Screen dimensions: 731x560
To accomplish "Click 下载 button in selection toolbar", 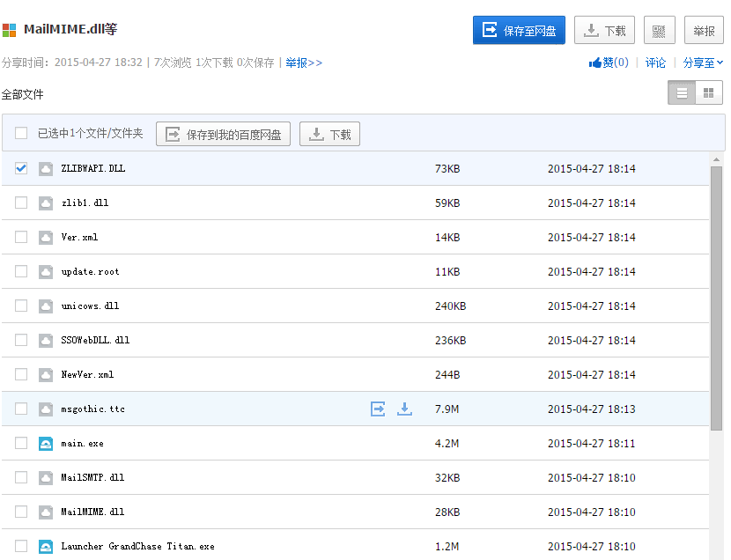I will (x=329, y=134).
